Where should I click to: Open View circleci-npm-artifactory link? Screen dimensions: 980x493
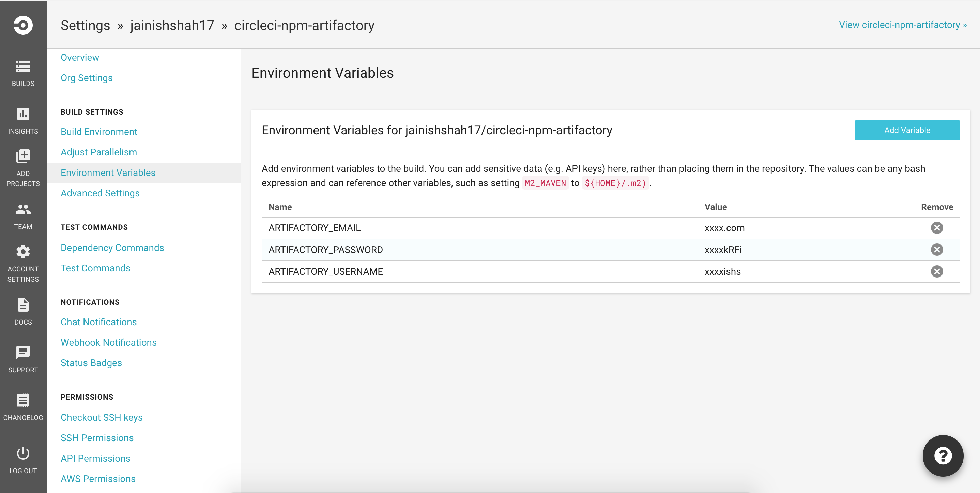click(x=902, y=25)
